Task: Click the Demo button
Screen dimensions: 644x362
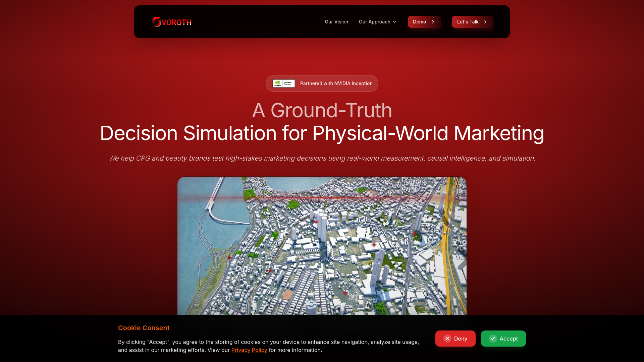Action: click(x=424, y=22)
